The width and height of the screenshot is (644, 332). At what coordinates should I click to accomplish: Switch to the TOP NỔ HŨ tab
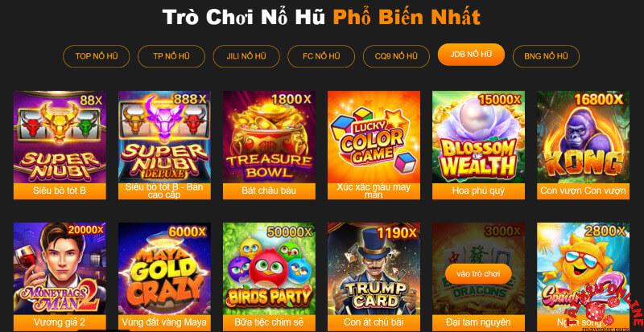coord(96,56)
